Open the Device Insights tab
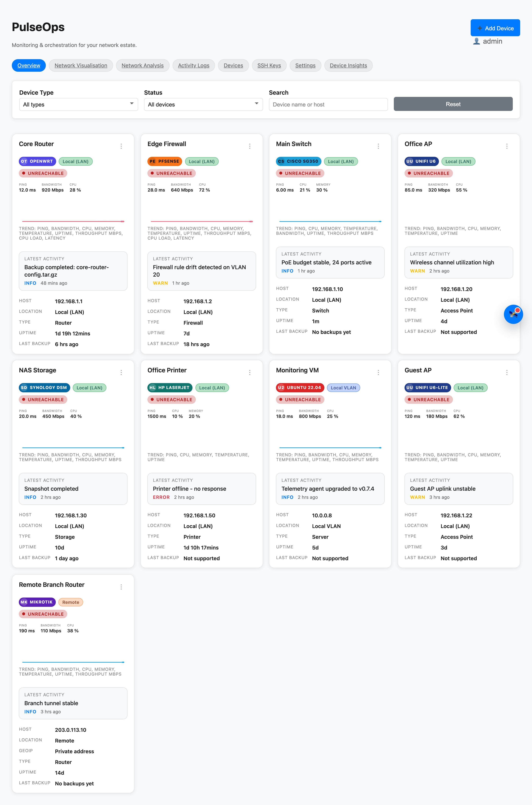Screen dimensions: 532x805 click(348, 65)
